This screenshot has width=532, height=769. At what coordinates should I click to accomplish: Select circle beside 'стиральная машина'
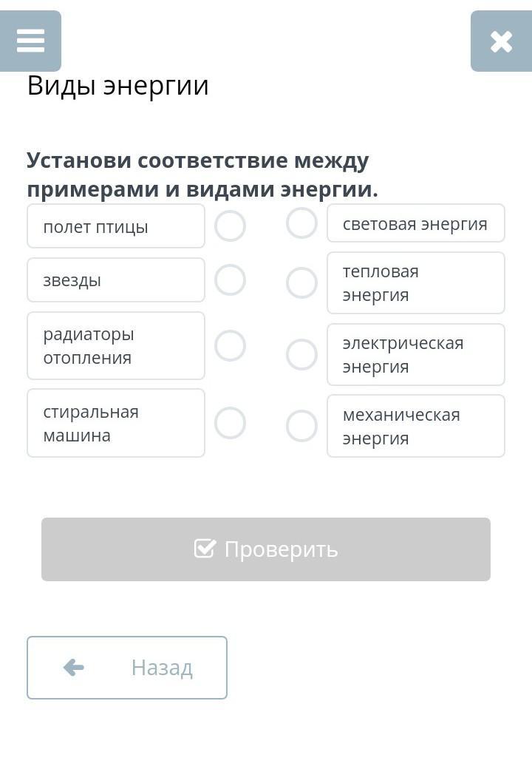pos(230,423)
